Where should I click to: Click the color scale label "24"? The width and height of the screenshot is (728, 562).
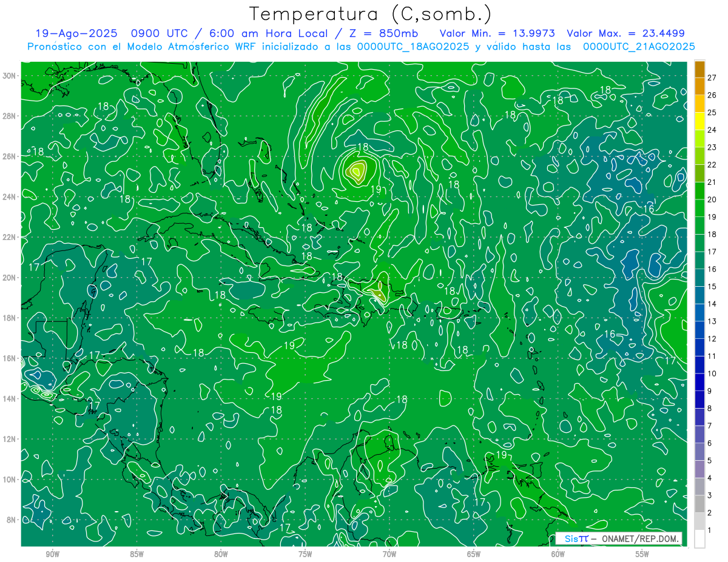pyautogui.click(x=712, y=130)
